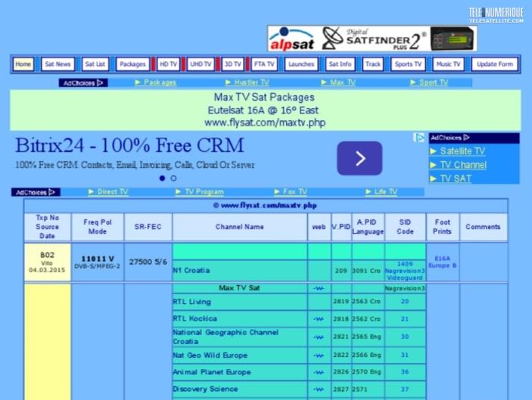Click the AdChoices info icon on Bitrix24 ad
Viewport: 532px width, 400px height.
(x=419, y=138)
